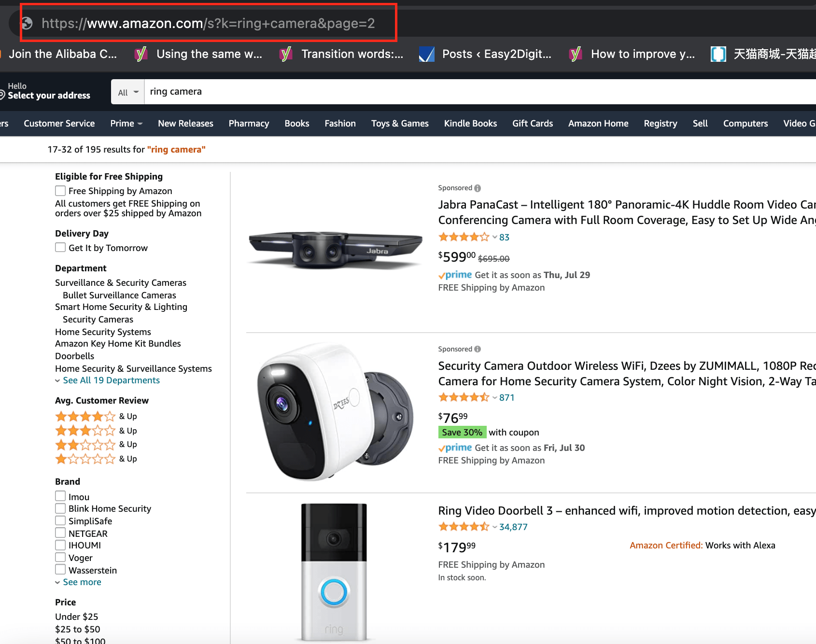This screenshot has height=644, width=816.
Task: Select the SimpliSafe brand checkbox
Action: (60, 520)
